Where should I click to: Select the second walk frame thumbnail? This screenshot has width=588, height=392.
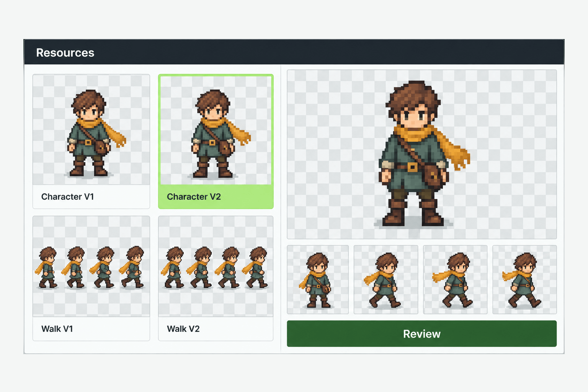click(x=386, y=279)
